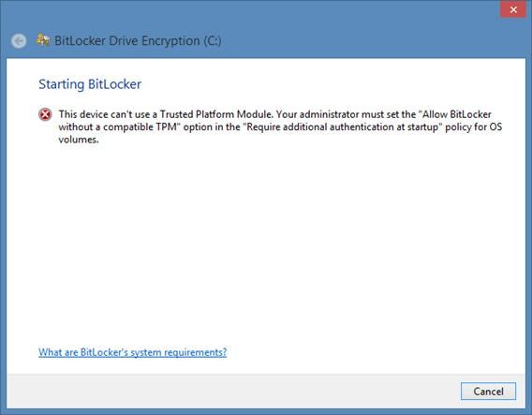Click the BitLocker key icon in title

pos(43,40)
